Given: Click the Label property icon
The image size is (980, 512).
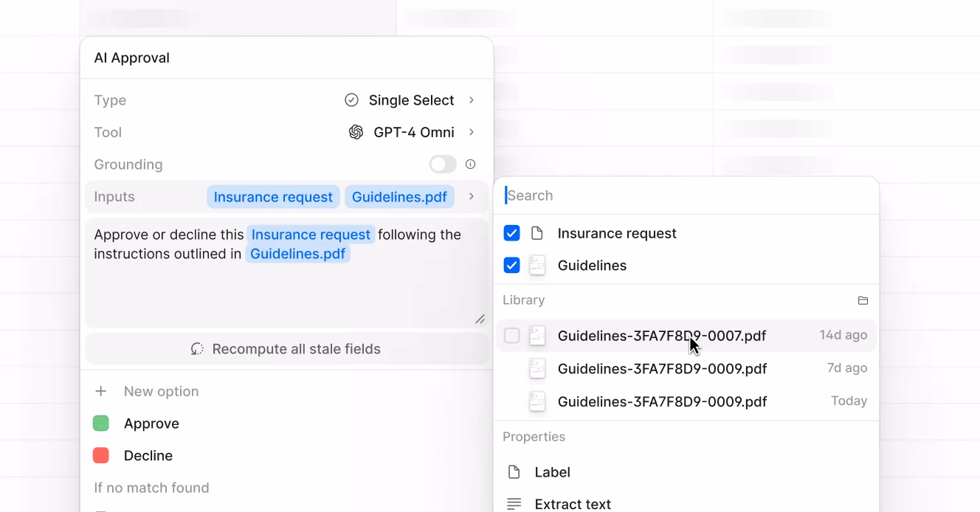Looking at the screenshot, I should (x=514, y=472).
